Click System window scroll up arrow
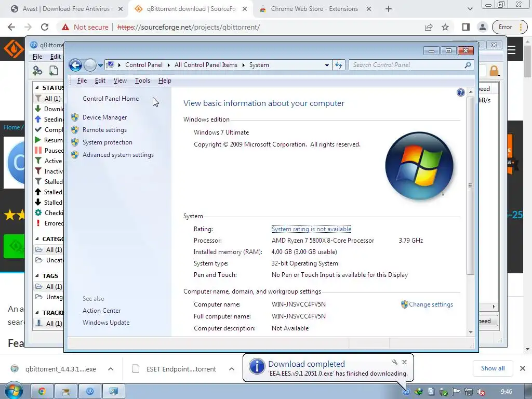 coord(471,92)
